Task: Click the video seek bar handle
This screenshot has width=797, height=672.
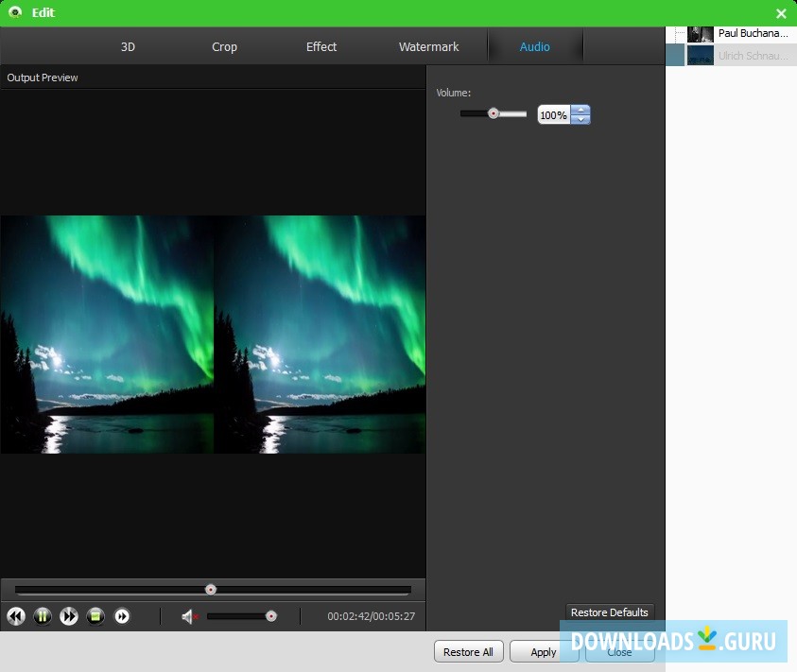Action: click(211, 589)
